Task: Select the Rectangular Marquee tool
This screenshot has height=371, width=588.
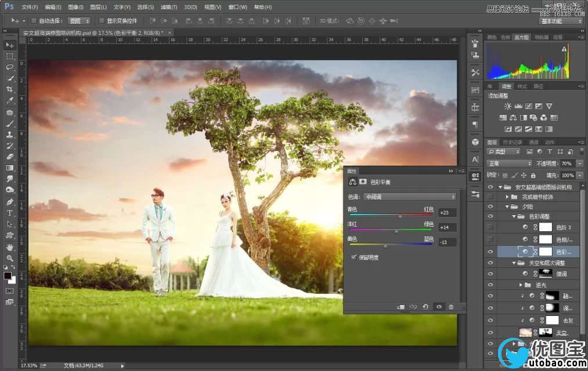Action: 10,57
